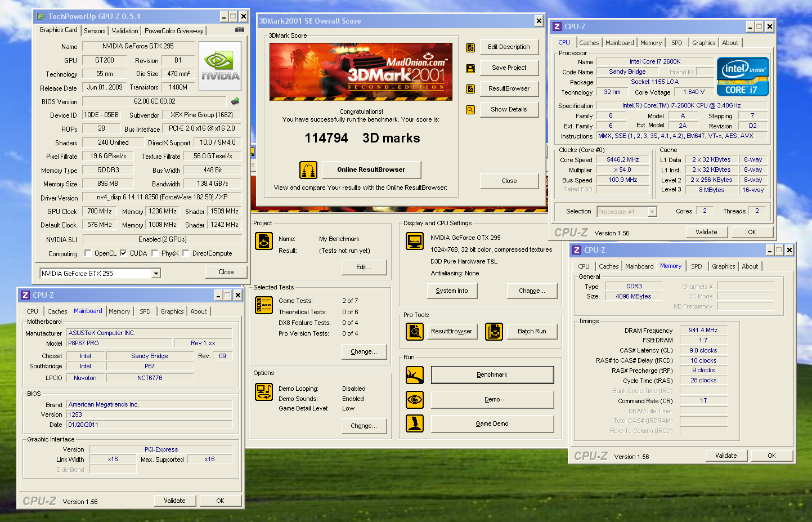Click the Game Demo button
This screenshot has width=812, height=522.
pyautogui.click(x=492, y=423)
